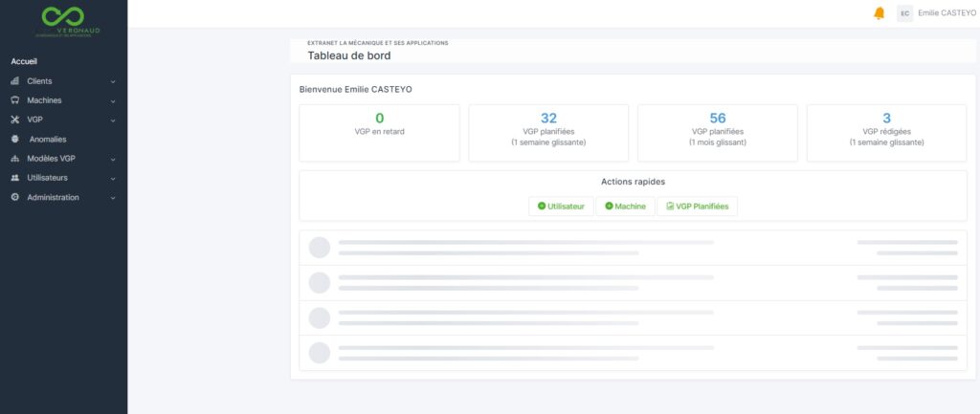Image resolution: width=980 pixels, height=414 pixels.
Task: Expand the Administration chevron
Action: point(113,198)
